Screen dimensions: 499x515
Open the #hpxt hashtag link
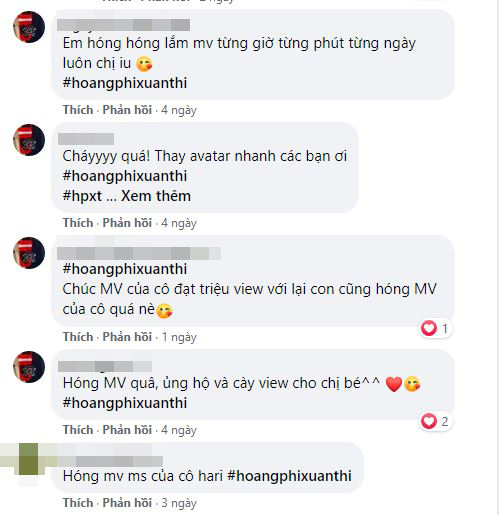click(x=82, y=196)
